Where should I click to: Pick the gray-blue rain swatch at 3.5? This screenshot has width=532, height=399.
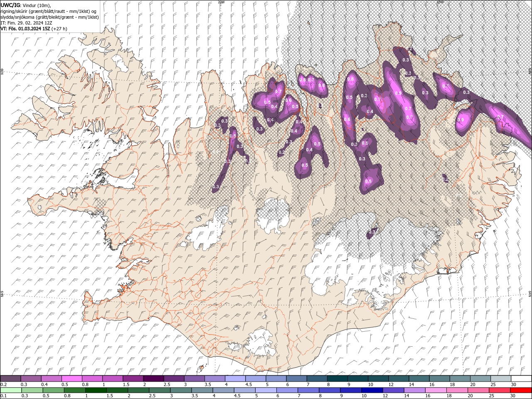click(202, 390)
